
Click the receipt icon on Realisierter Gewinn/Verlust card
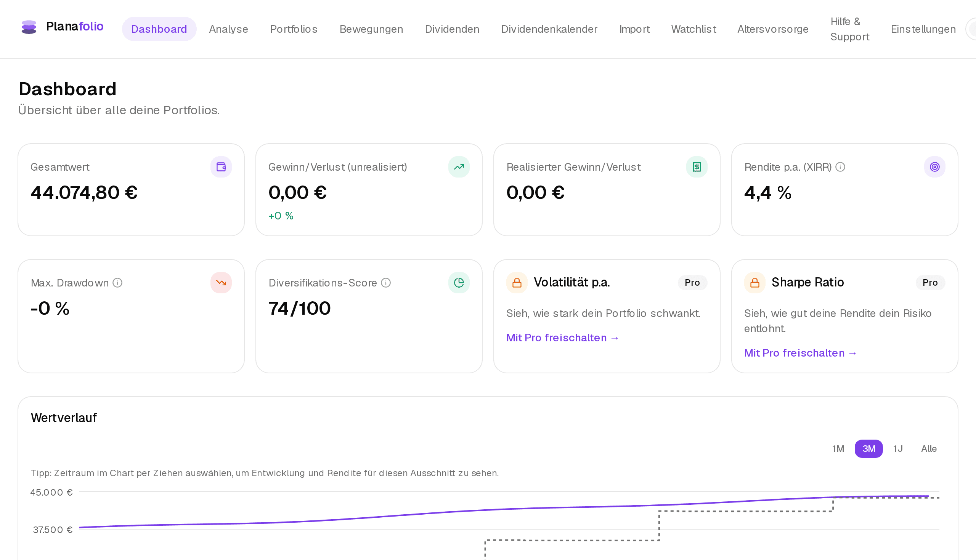coord(697,167)
